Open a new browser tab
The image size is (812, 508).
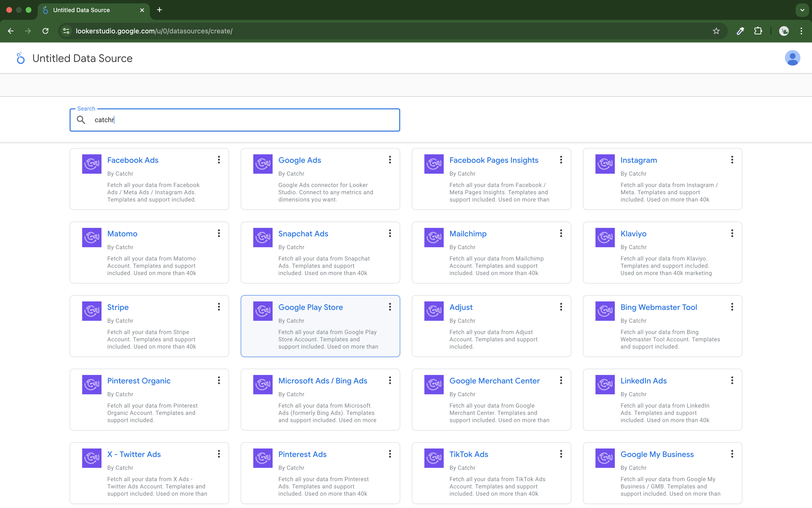pyautogui.click(x=159, y=10)
